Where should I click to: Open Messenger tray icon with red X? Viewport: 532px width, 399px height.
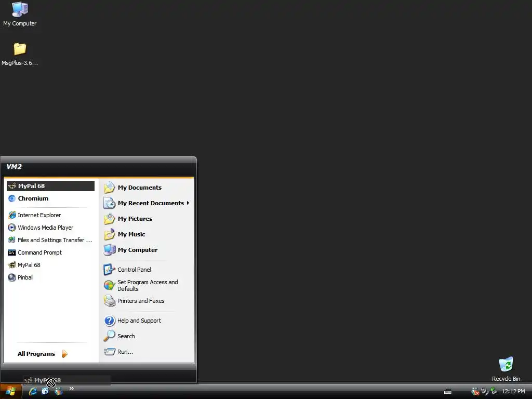475,392
